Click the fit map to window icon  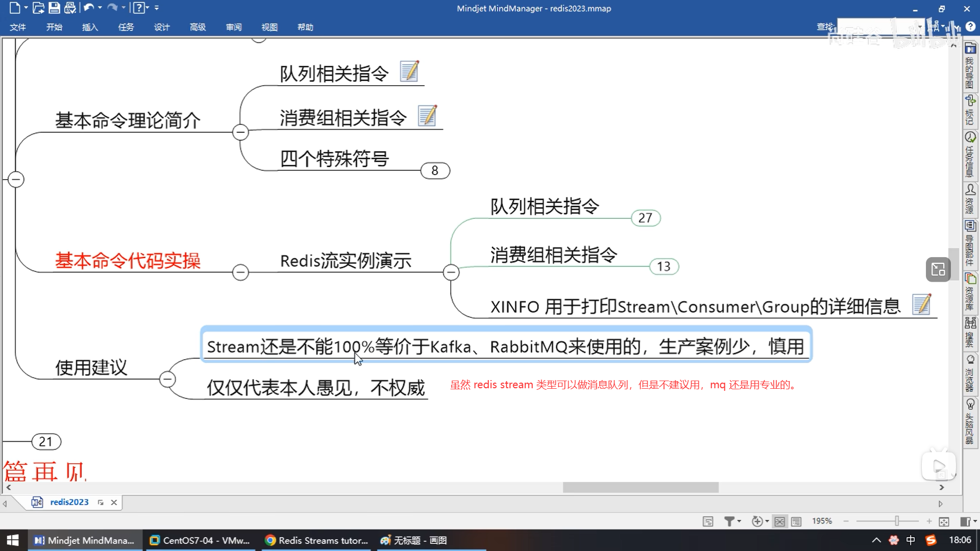pos(944,521)
